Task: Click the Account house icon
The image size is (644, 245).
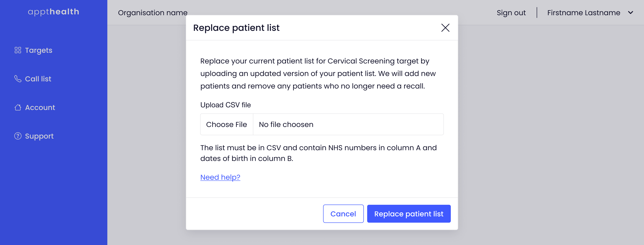Action: click(18, 107)
